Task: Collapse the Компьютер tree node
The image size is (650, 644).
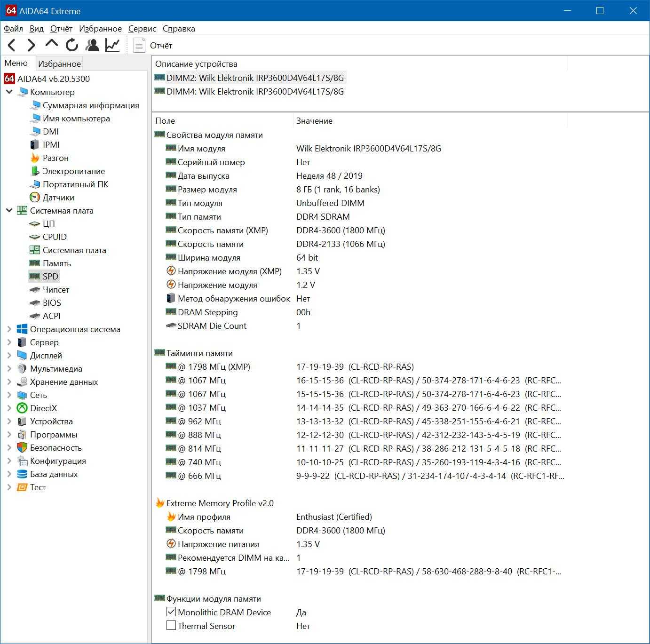Action: [x=9, y=92]
